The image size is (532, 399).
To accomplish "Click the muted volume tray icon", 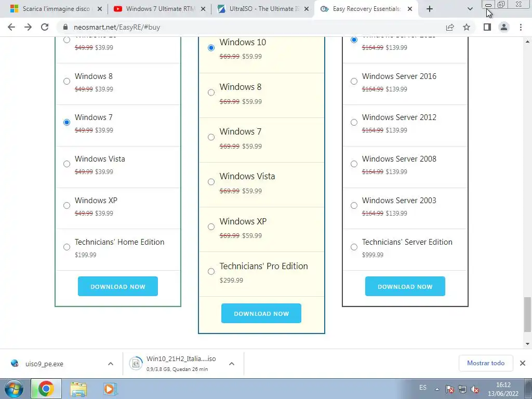I will pos(475,390).
